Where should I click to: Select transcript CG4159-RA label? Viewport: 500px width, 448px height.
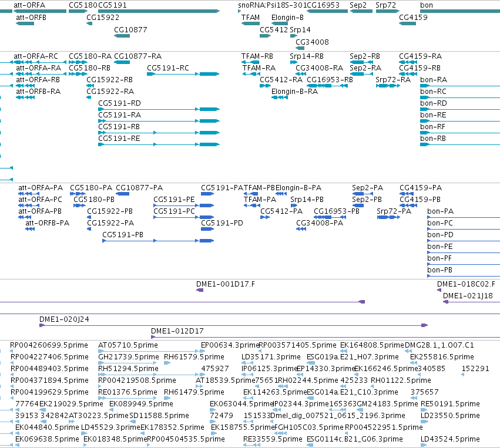pyautogui.click(x=420, y=56)
